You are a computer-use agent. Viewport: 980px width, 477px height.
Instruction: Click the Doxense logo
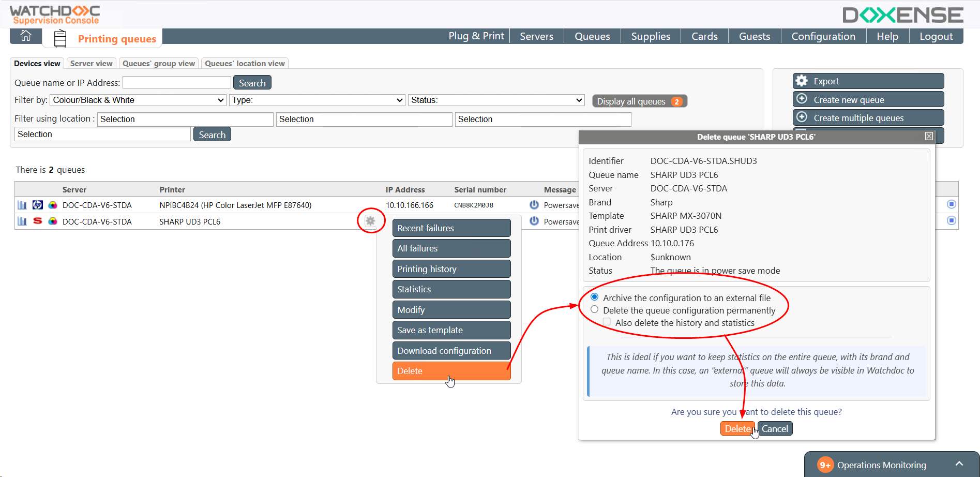903,15
